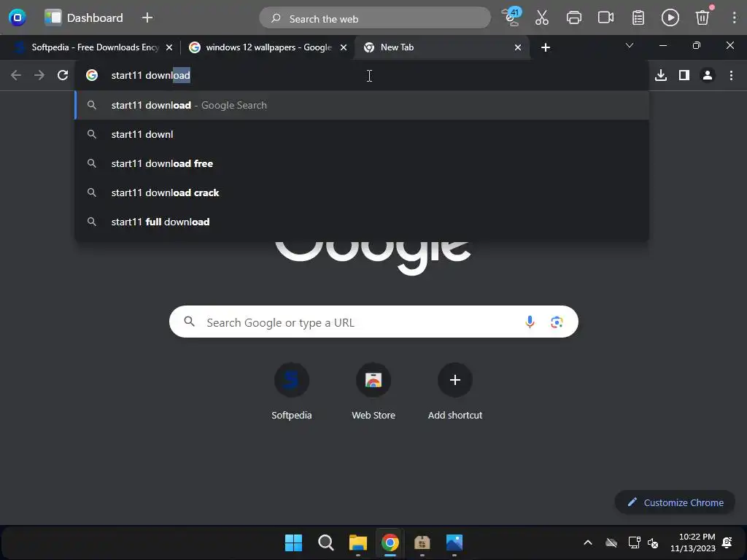
Task: Search by image with Google Lens icon
Action: click(x=557, y=322)
